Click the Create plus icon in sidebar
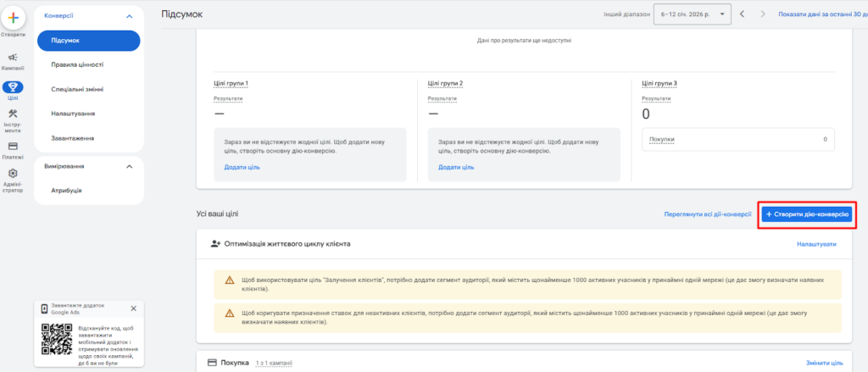Viewport: 868px width, 372px height. pos(13,19)
